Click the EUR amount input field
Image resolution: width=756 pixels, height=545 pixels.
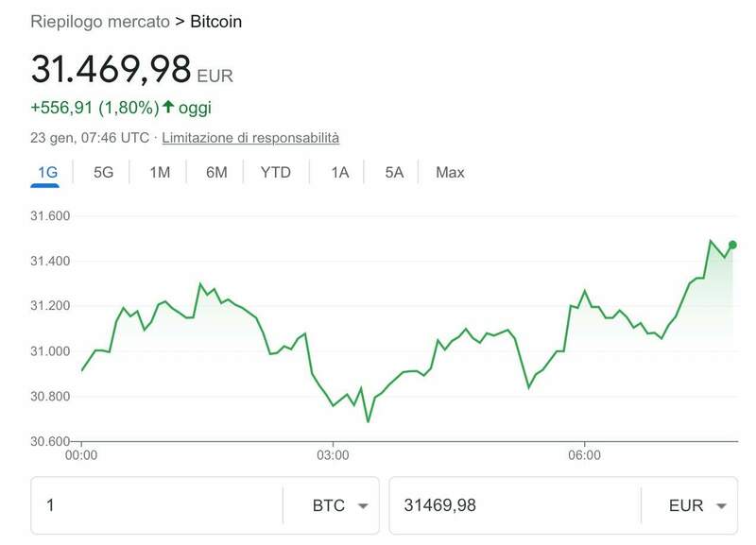514,505
